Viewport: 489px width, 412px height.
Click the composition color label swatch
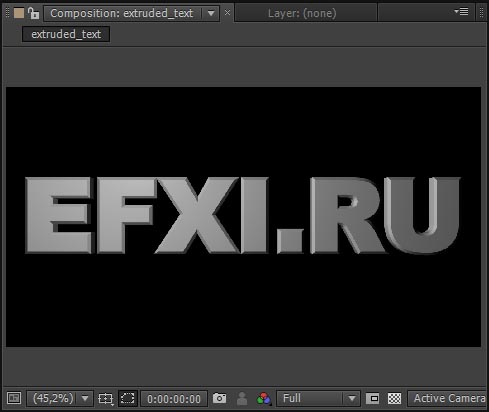click(19, 13)
